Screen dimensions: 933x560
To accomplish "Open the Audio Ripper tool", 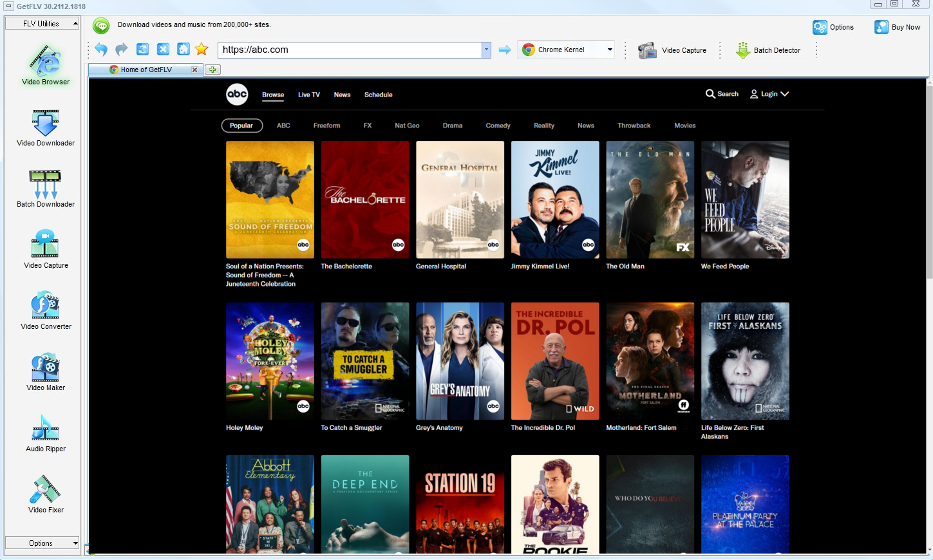I will click(x=46, y=433).
